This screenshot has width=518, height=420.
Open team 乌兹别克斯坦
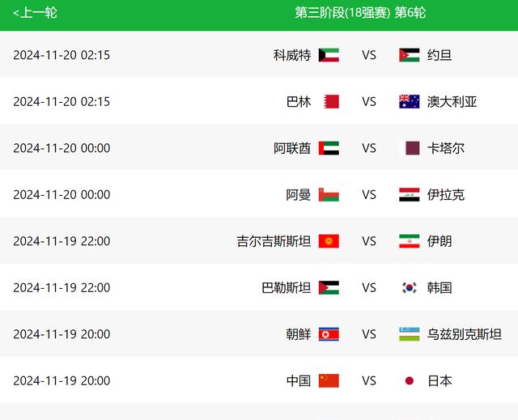465,334
